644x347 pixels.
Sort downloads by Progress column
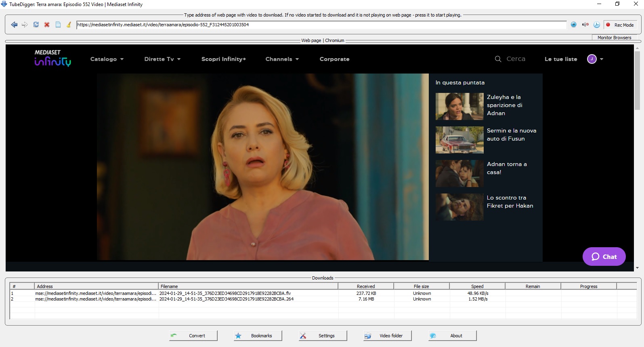589,286
